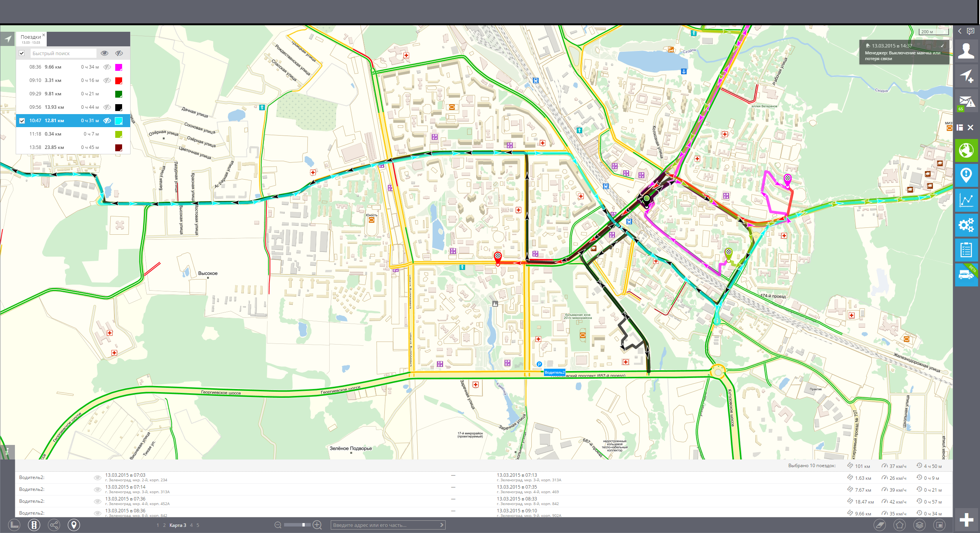
Task: Click the share map icon
Action: coord(54,525)
